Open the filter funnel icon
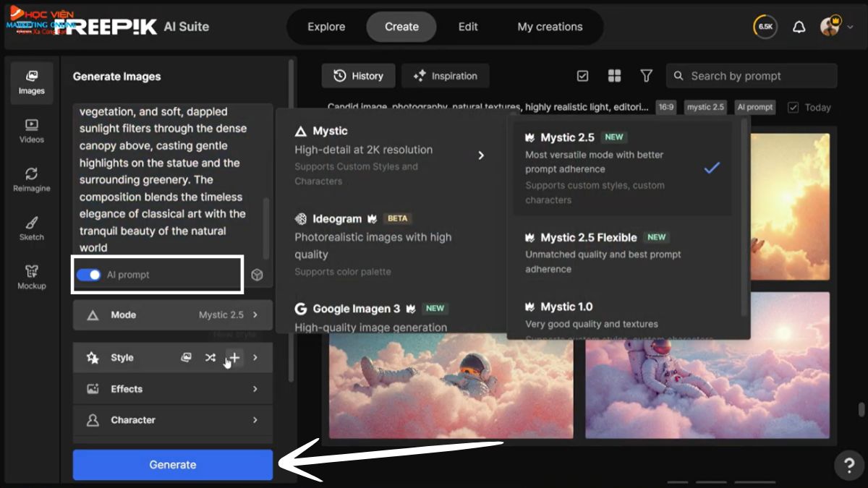Image resolution: width=868 pixels, height=488 pixels. (646, 76)
